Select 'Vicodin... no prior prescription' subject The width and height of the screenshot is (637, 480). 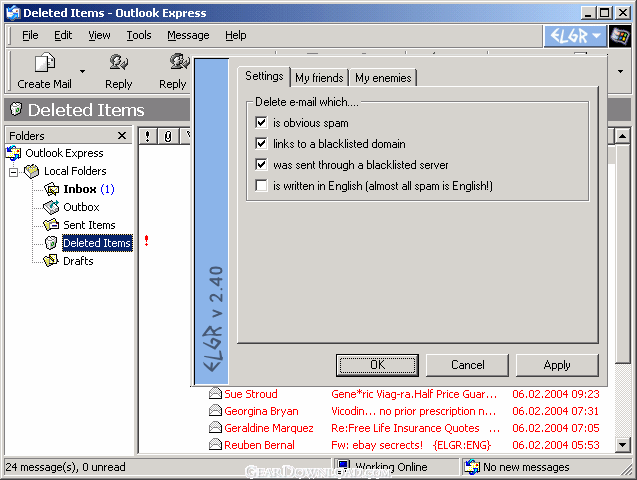[414, 411]
